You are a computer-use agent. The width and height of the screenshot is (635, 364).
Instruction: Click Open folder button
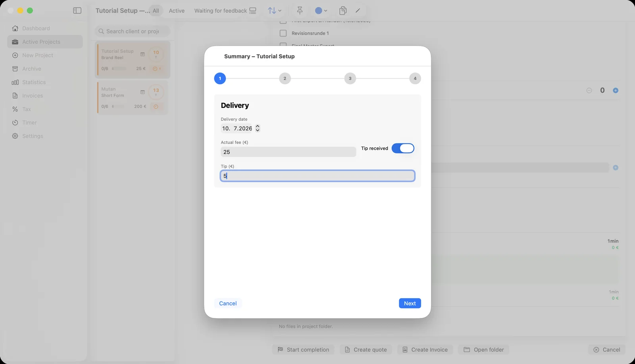pos(484,350)
